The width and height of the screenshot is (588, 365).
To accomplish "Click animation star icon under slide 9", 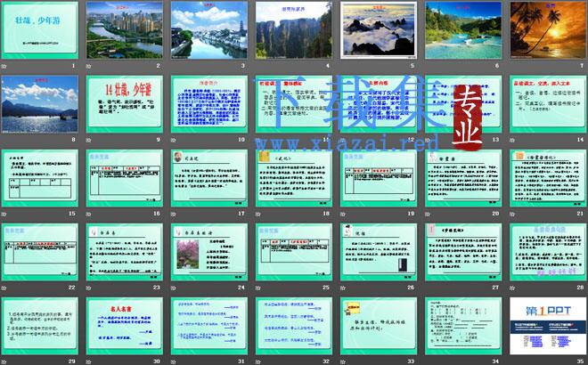I will [x=89, y=140].
